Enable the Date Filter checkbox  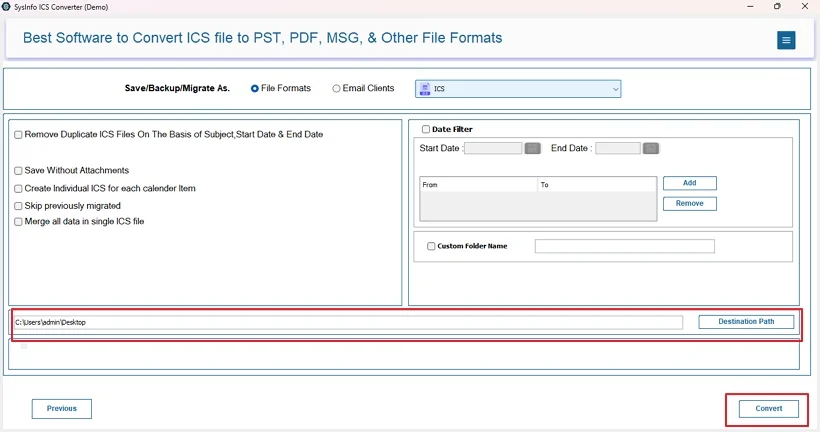[x=426, y=129]
